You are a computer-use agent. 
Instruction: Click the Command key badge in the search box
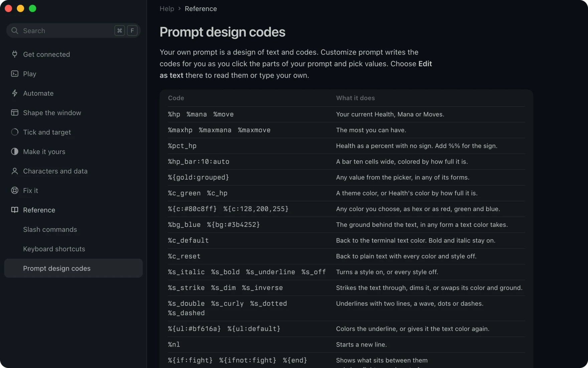tap(120, 30)
